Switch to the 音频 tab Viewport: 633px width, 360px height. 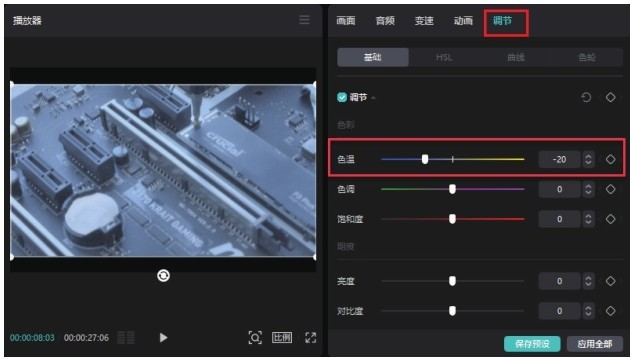(385, 21)
